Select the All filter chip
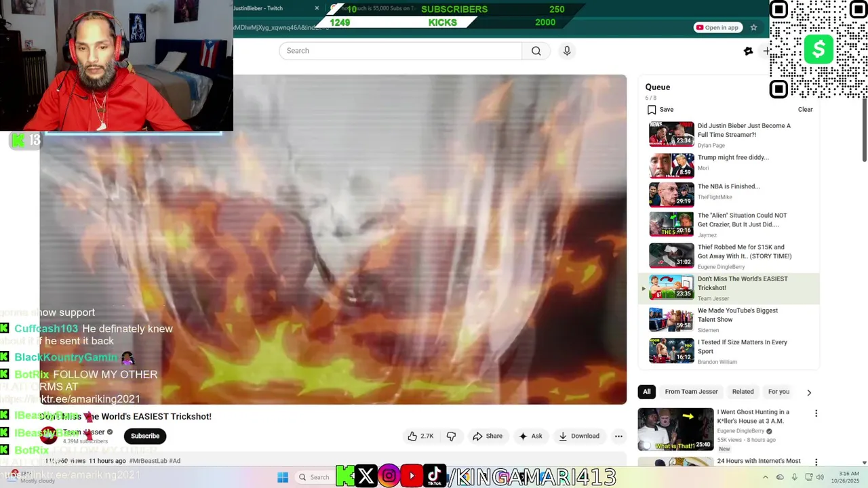 647,392
